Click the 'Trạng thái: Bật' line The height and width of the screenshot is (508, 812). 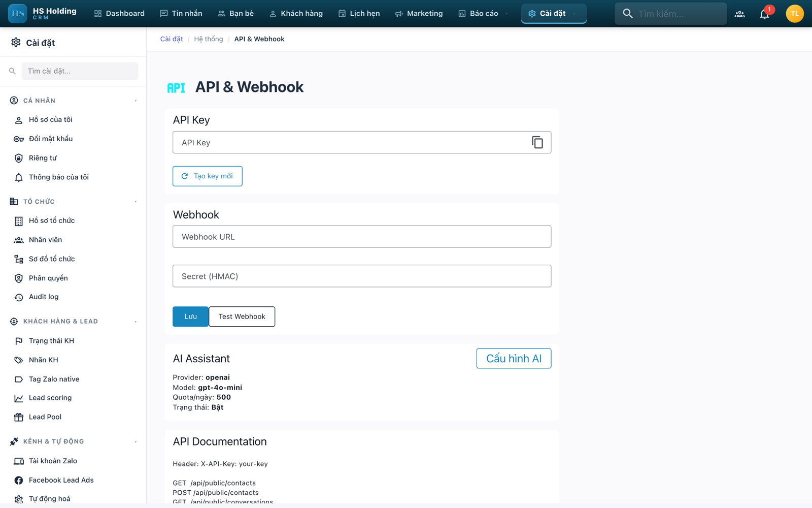point(198,407)
